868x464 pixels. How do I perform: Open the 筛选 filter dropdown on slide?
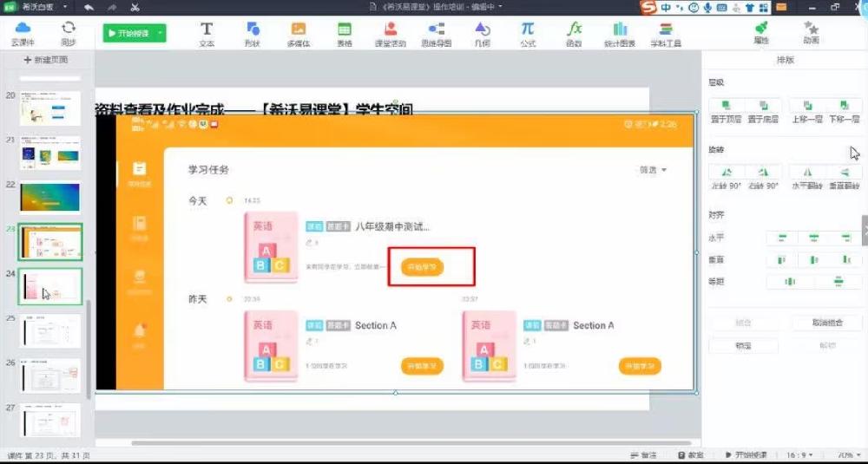654,170
